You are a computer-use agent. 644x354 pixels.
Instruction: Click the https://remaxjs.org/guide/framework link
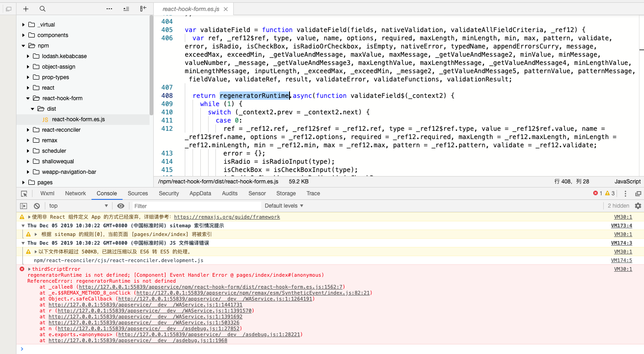[226, 216]
